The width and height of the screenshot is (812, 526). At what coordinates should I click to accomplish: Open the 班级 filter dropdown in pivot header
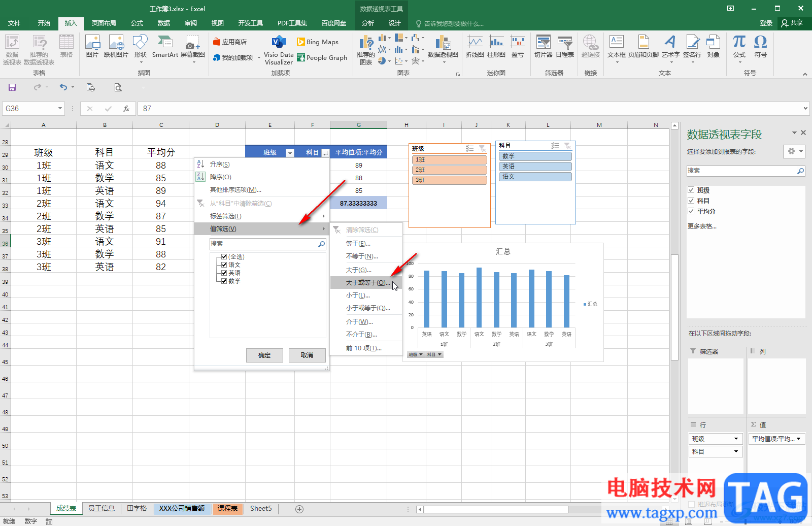[290, 153]
